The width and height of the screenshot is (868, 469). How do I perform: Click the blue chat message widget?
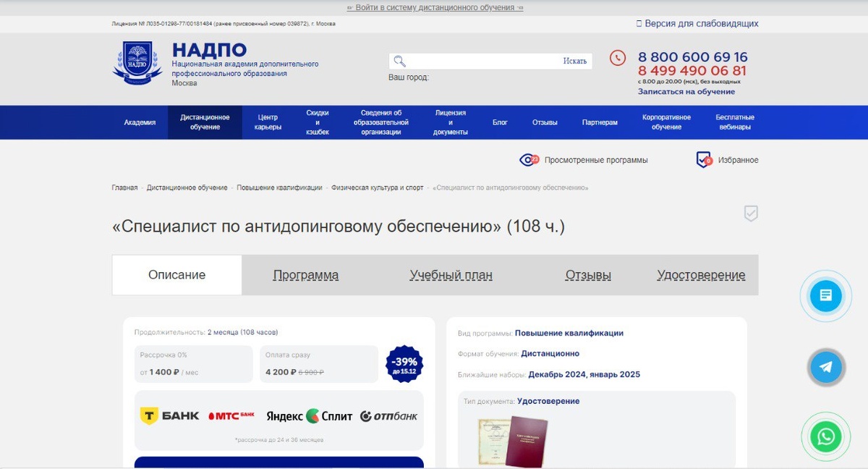825,296
